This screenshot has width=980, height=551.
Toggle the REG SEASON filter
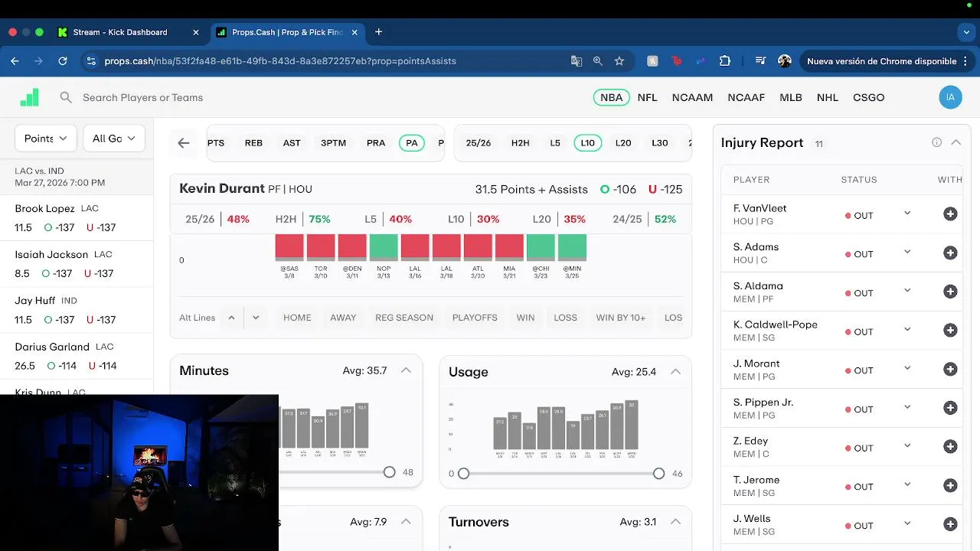coord(404,318)
